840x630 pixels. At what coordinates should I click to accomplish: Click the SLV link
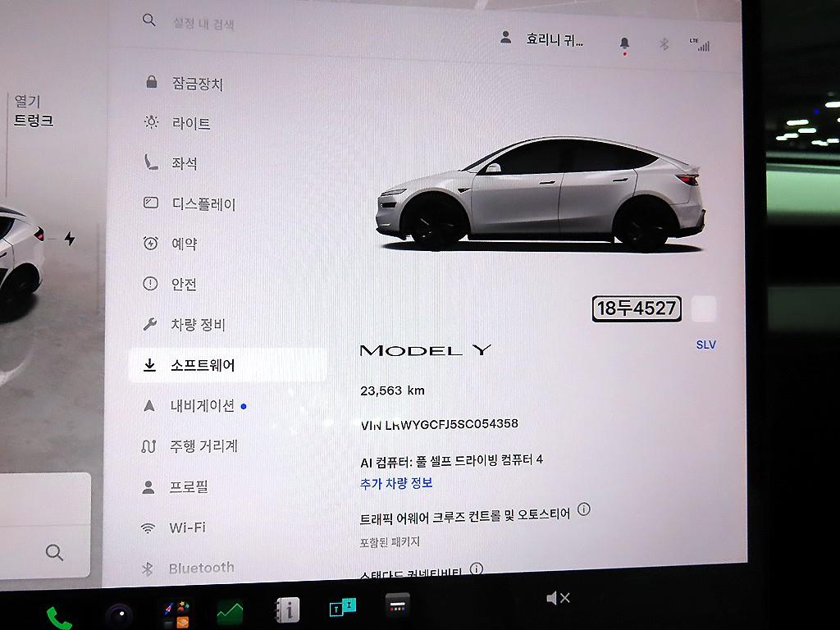705,345
